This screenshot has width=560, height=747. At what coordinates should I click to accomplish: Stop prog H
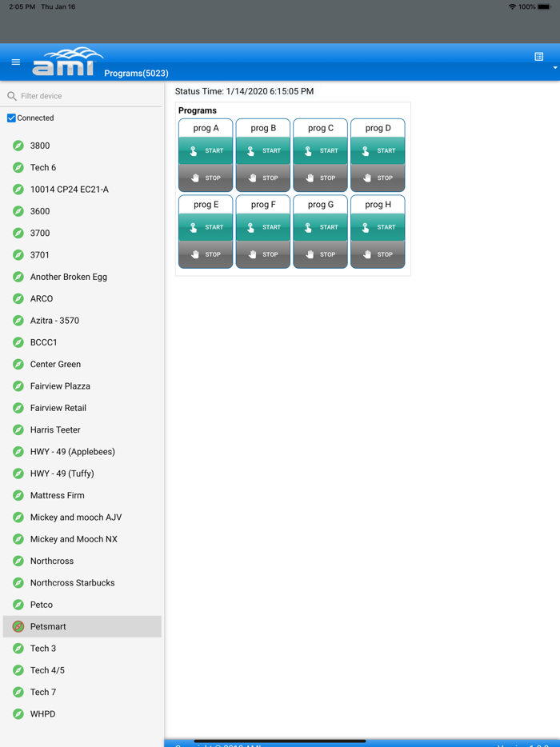[378, 254]
